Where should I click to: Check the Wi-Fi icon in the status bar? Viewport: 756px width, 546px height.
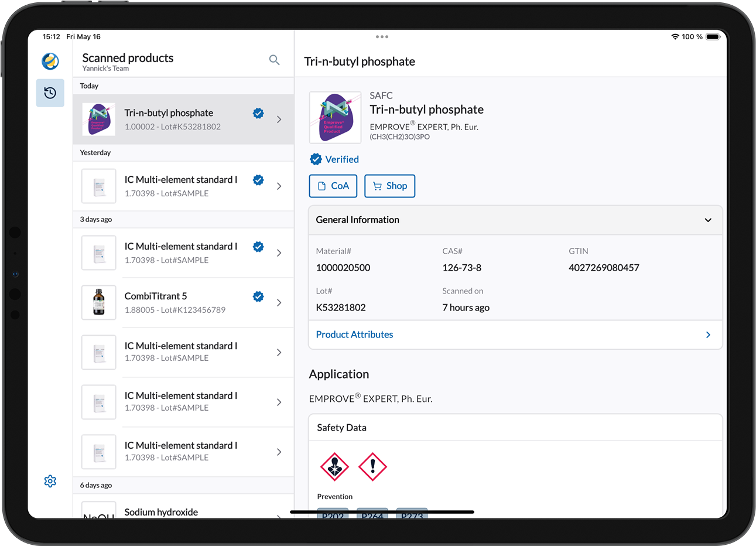675,37
